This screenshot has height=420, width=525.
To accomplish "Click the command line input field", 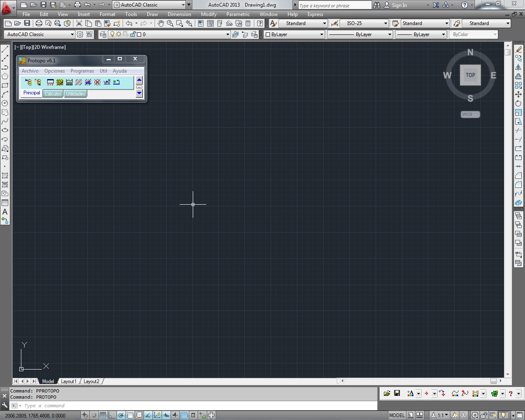I will (199, 406).
